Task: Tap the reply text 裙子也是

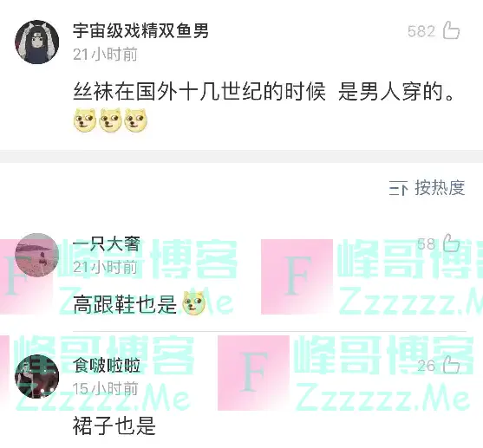Action: coord(114,425)
